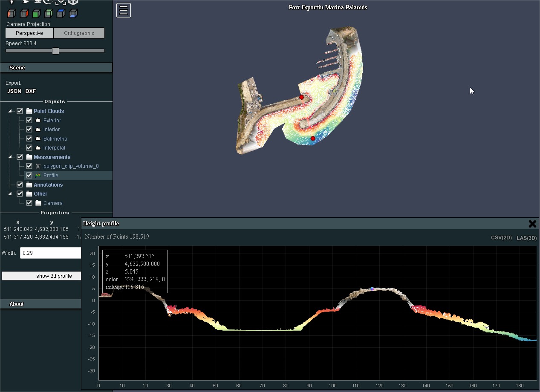Screen dimensions: 540x392
Task: Switch to bottom view cube icon
Action: click(x=73, y=14)
